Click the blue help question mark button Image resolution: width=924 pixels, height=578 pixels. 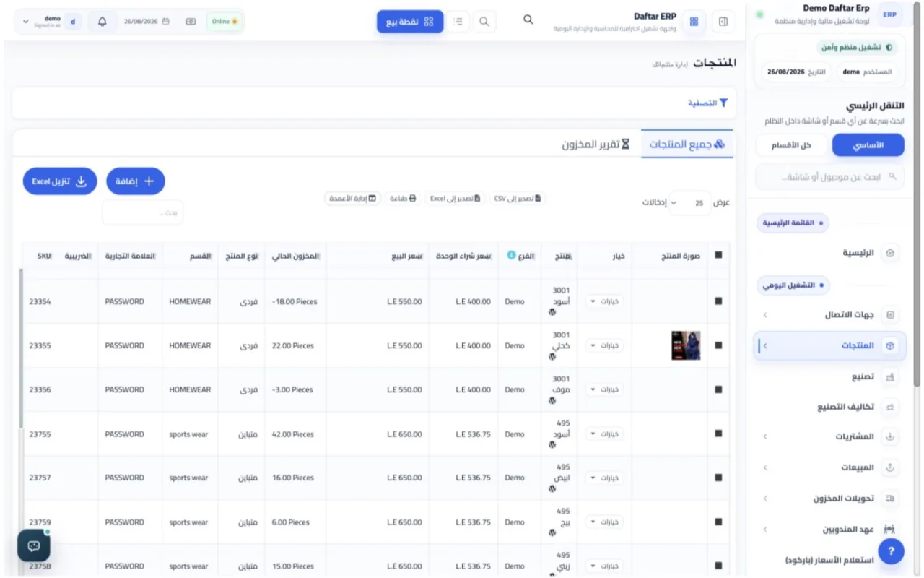coord(891,551)
